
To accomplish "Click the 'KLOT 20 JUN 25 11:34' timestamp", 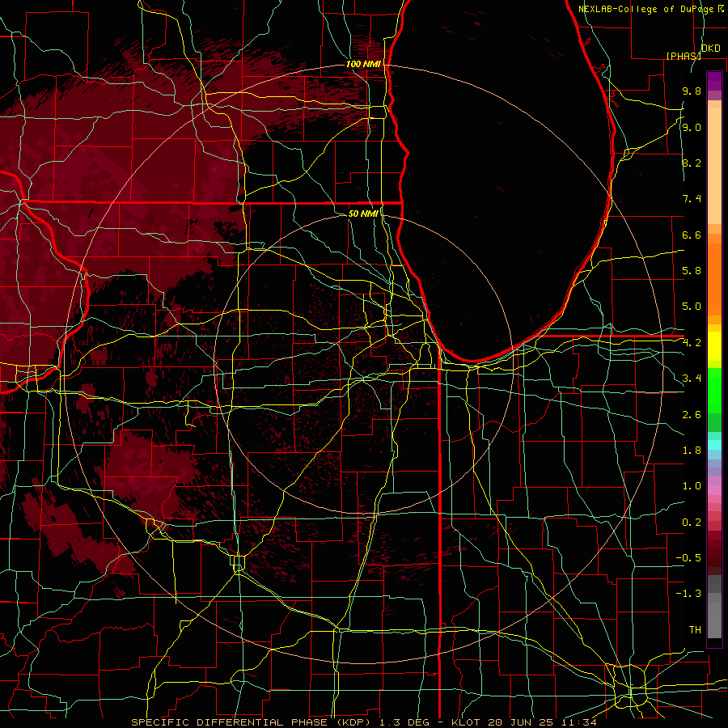I will point(523,722).
